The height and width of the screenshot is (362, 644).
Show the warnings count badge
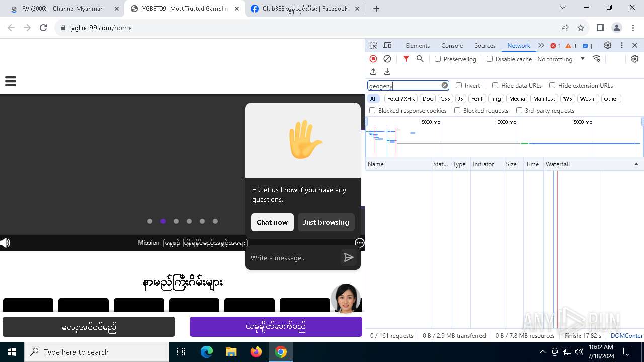tap(571, 46)
